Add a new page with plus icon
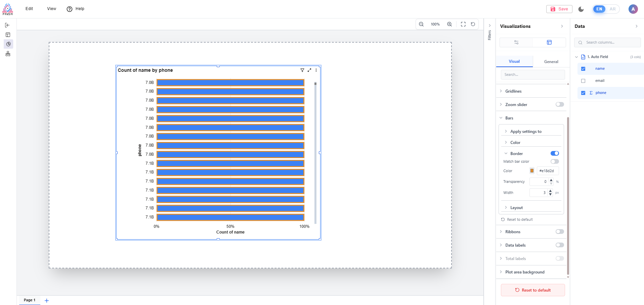Image resolution: width=644 pixels, height=305 pixels. click(x=47, y=300)
